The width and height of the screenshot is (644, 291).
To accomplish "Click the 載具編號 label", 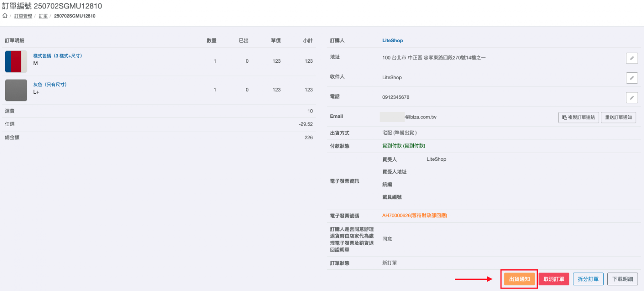I will pyautogui.click(x=392, y=197).
